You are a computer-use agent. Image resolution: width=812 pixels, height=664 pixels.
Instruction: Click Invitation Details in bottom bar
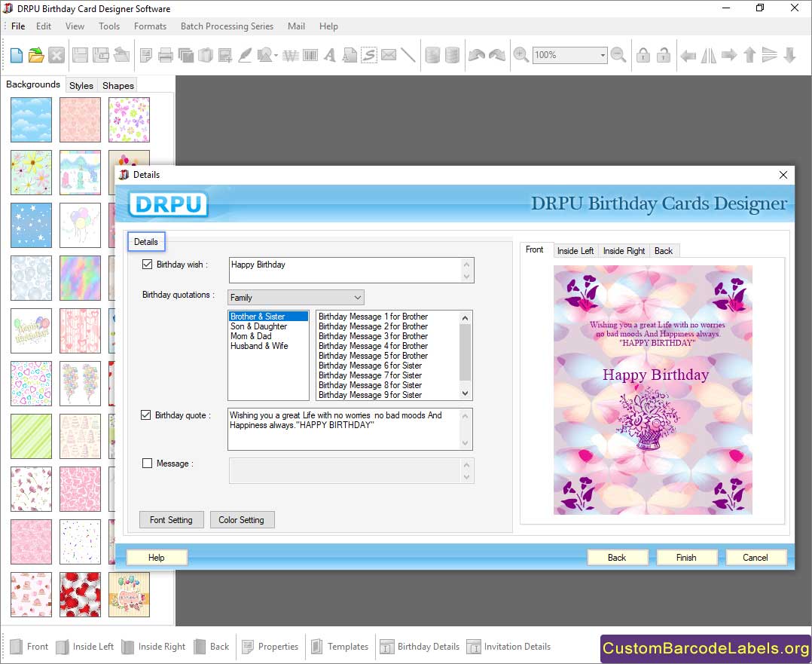pyautogui.click(x=508, y=647)
